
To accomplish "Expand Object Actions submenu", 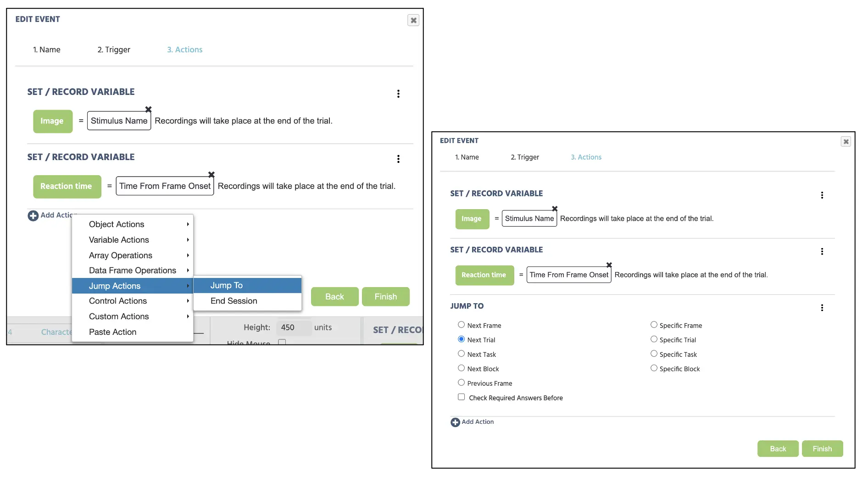I will click(133, 224).
